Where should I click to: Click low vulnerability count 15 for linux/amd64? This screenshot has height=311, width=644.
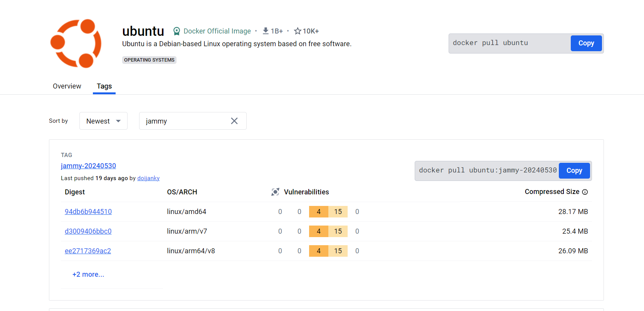click(x=338, y=212)
